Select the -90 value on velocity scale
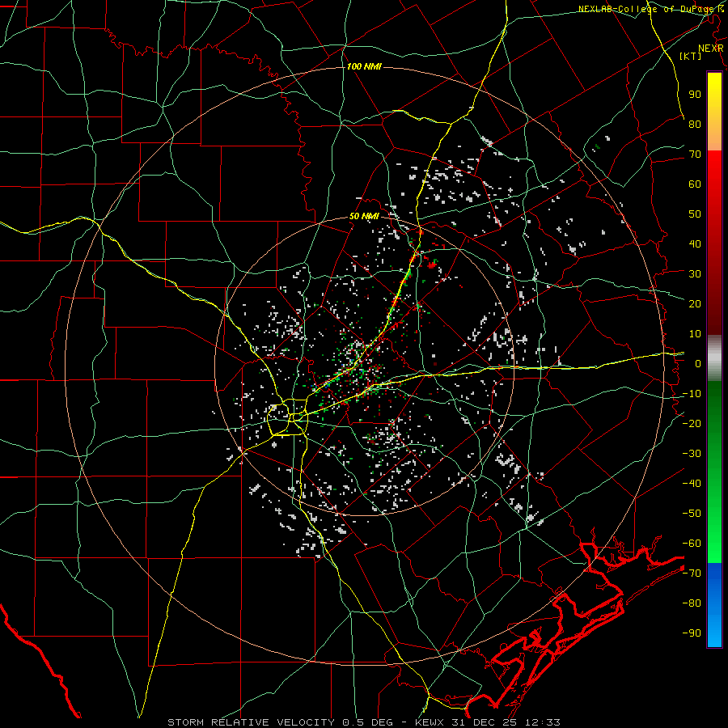Image resolution: width=728 pixels, height=728 pixels. [692, 633]
